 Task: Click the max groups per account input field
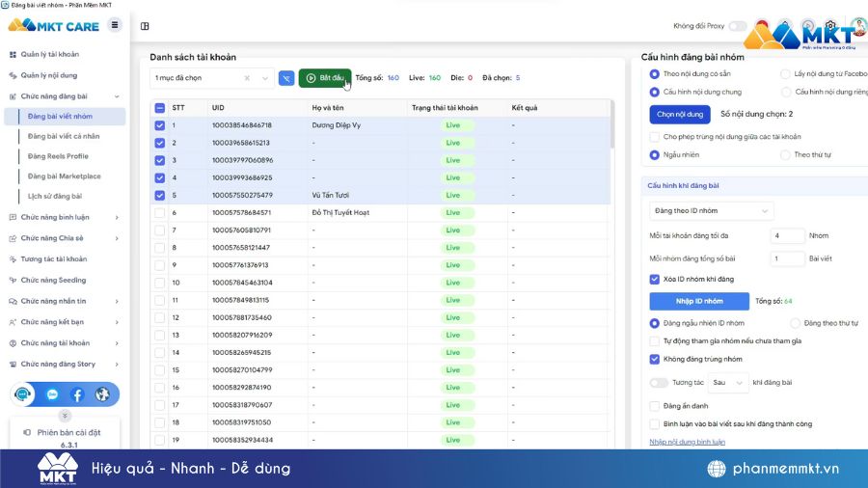[787, 235]
